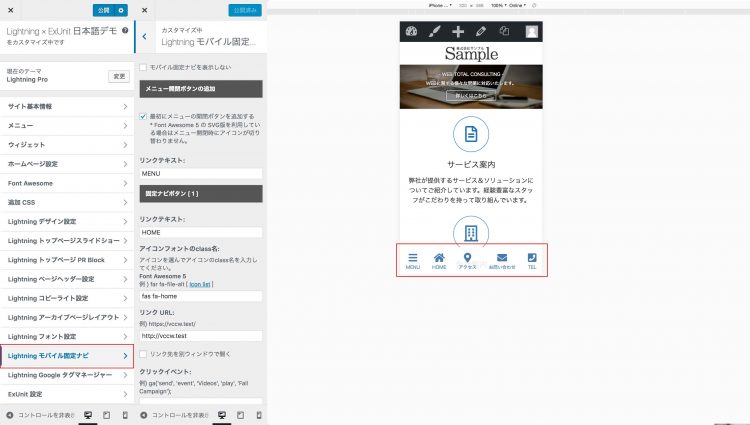The height and width of the screenshot is (425, 750).
Task: Click the pencil edit icon in admin bar
Action: [482, 32]
